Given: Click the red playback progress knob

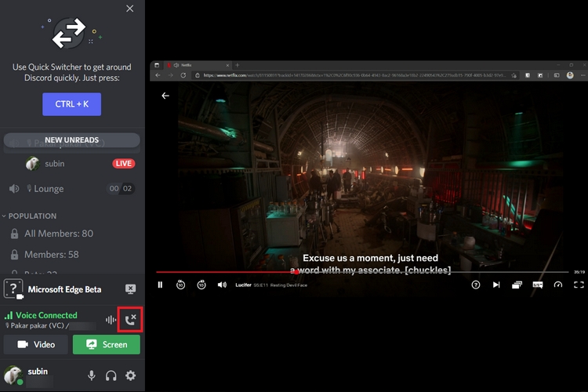Looking at the screenshot, I should 296,272.
